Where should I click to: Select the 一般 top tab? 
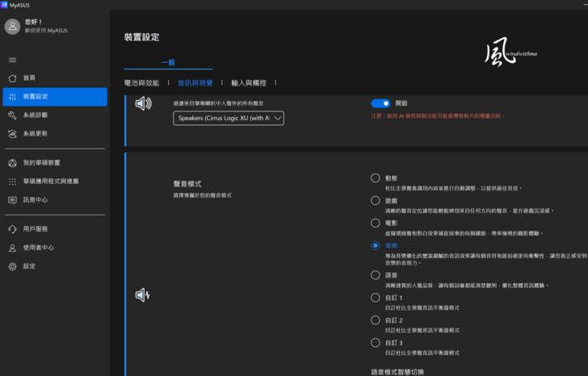pyautogui.click(x=168, y=62)
